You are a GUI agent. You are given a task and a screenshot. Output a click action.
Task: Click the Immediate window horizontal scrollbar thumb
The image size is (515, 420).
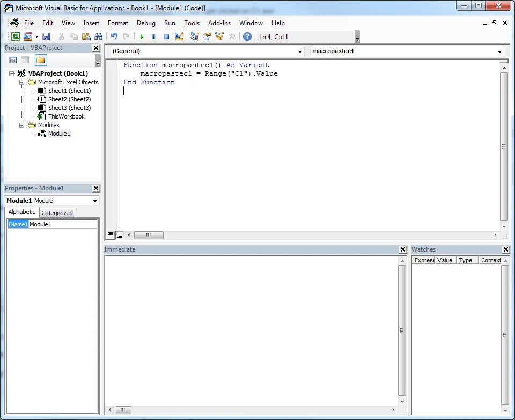123,410
